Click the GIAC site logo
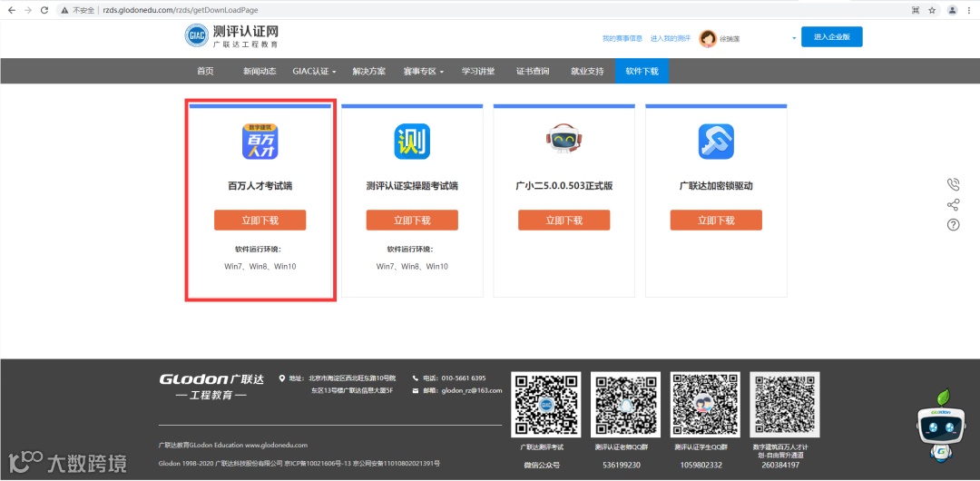Viewport: 980px width, 481px height. (232, 36)
